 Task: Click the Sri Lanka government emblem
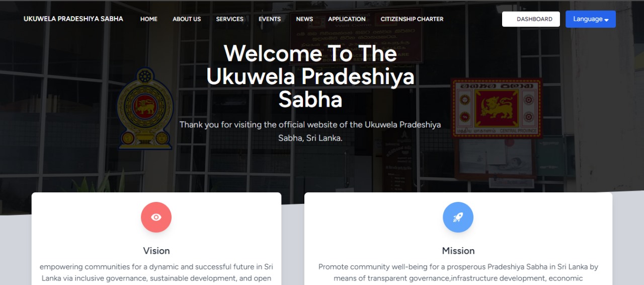coord(145,108)
